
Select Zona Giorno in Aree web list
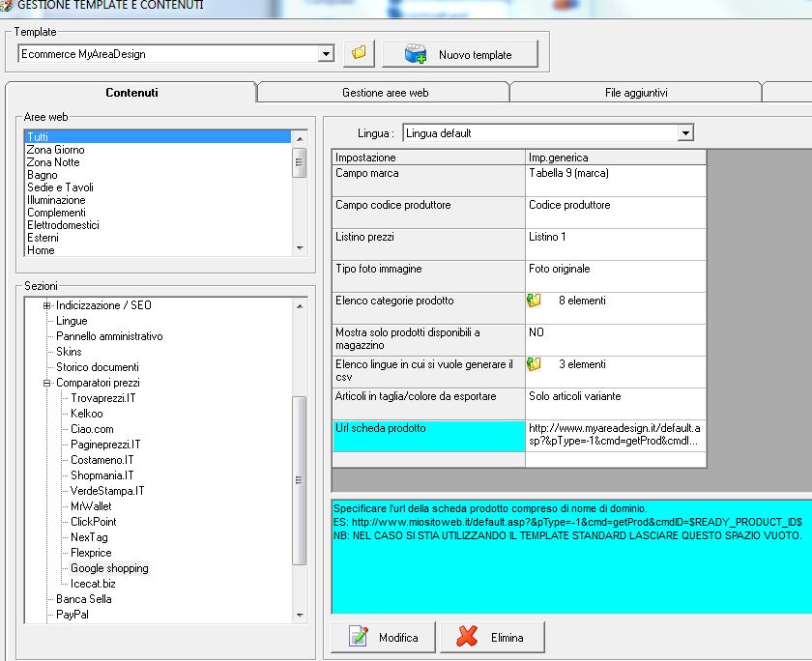[x=55, y=150]
